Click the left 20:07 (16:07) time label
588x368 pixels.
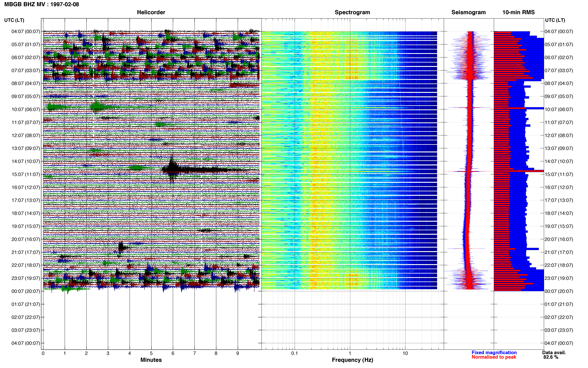tap(26, 239)
